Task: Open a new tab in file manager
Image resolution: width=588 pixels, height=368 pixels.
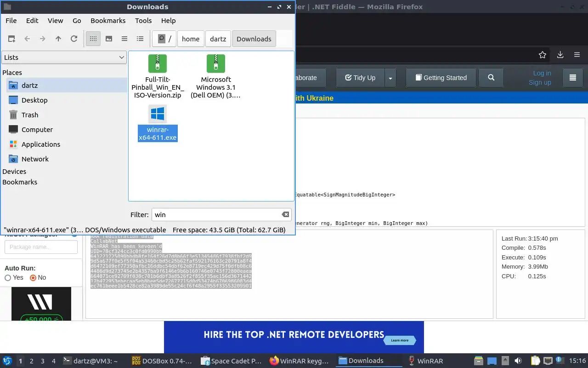Action: (x=11, y=39)
